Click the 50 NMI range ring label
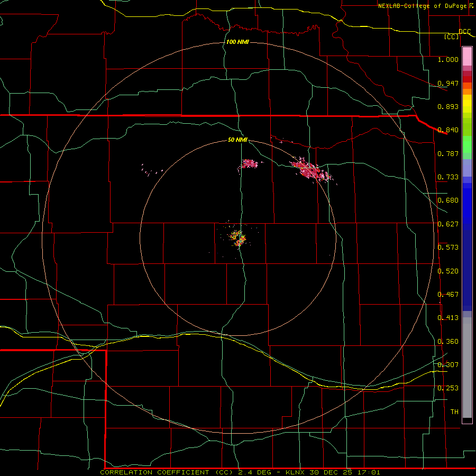The height and width of the screenshot is (476, 476). 237,140
